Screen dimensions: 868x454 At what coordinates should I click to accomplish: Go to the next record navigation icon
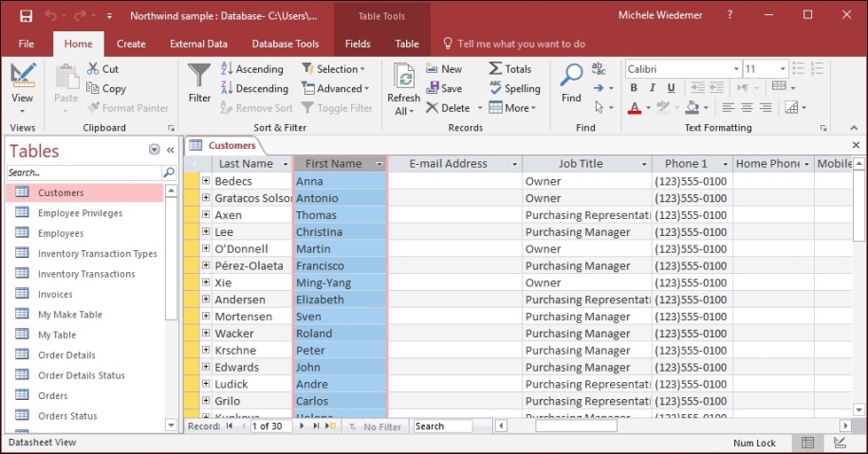click(x=302, y=426)
